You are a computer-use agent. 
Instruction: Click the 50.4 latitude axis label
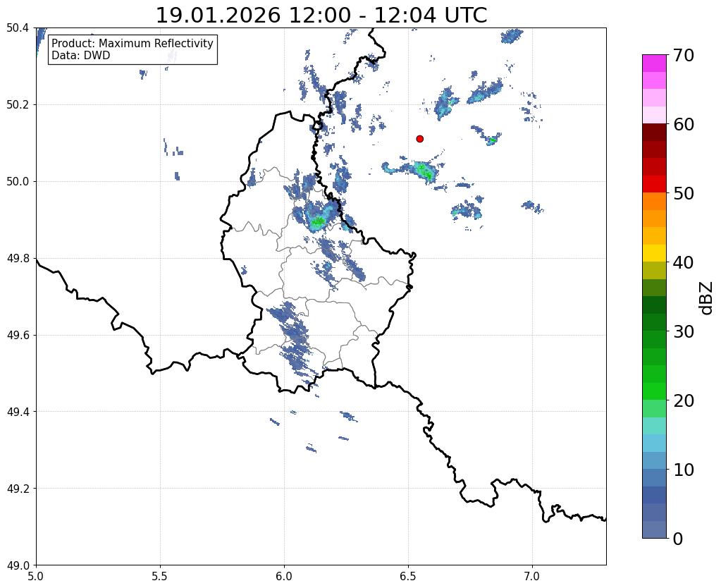point(18,28)
